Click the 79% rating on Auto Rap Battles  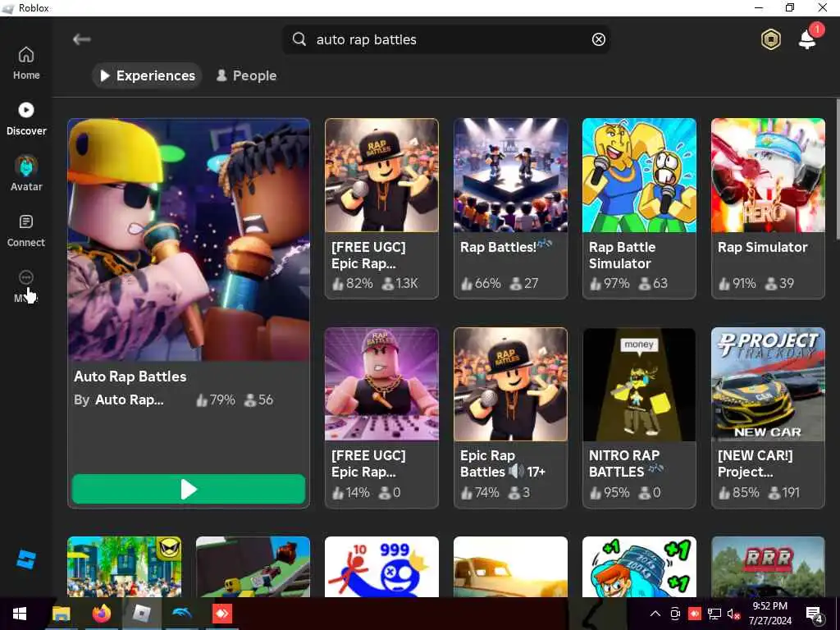216,399
